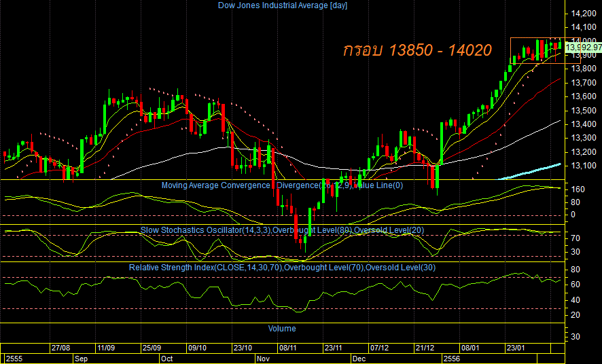Select the 30 label on the Stochastics scale
Screen dimensions: 602x364
(x=577, y=252)
